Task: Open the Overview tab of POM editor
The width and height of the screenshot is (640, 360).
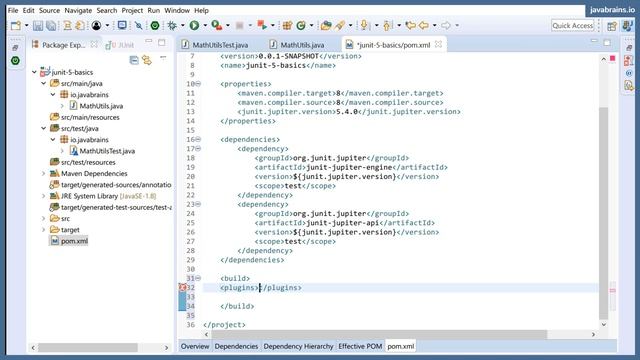Action: (x=195, y=346)
